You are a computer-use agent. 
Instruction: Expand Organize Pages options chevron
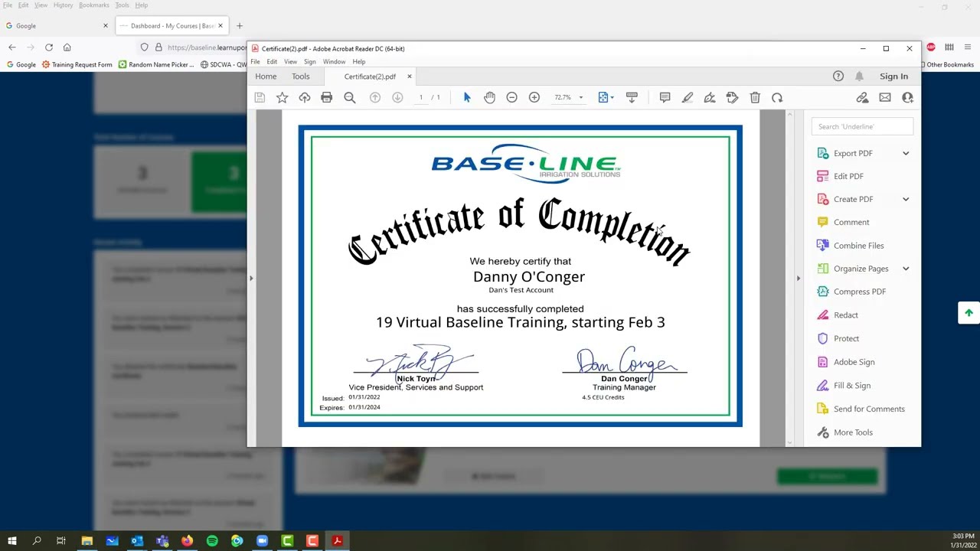(906, 269)
